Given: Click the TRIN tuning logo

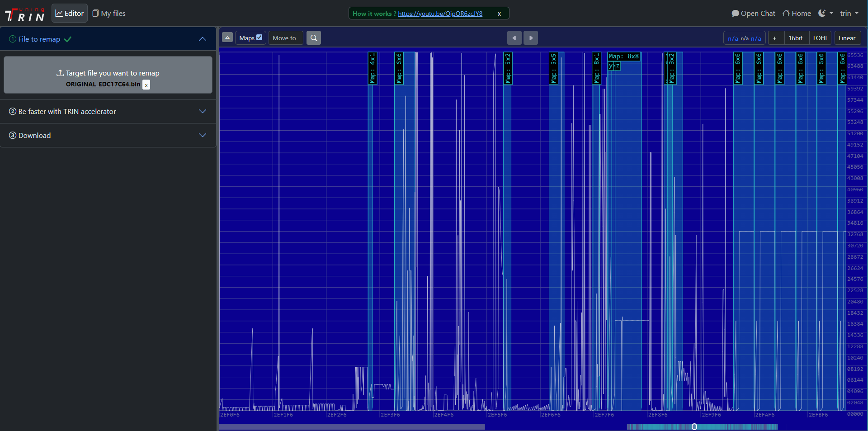Looking at the screenshot, I should [x=25, y=14].
